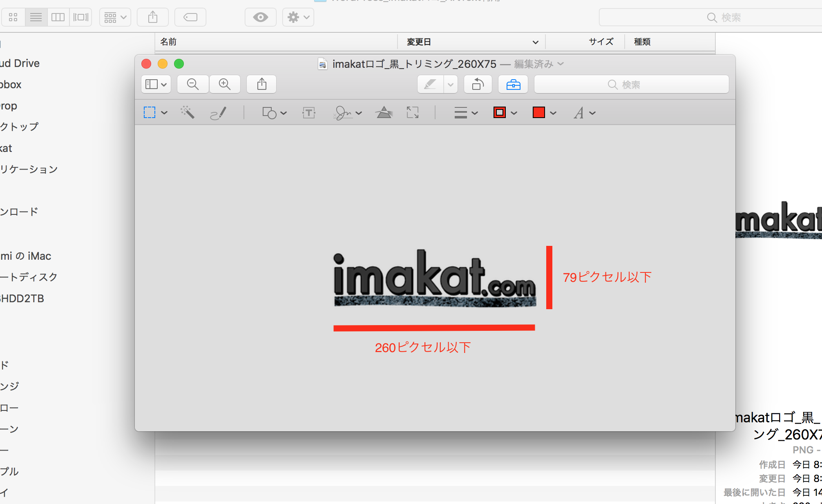
Task: Open the text style A menu
Action: [x=584, y=113]
